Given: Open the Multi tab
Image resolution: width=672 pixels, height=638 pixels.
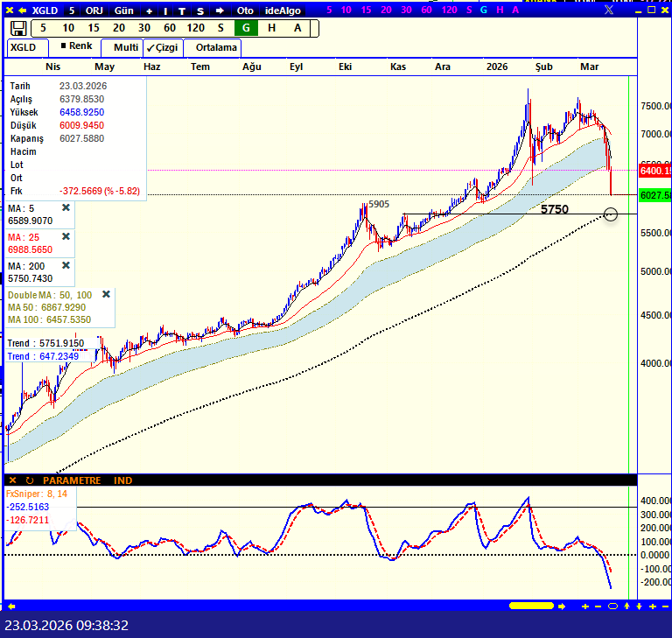Looking at the screenshot, I should [122, 47].
